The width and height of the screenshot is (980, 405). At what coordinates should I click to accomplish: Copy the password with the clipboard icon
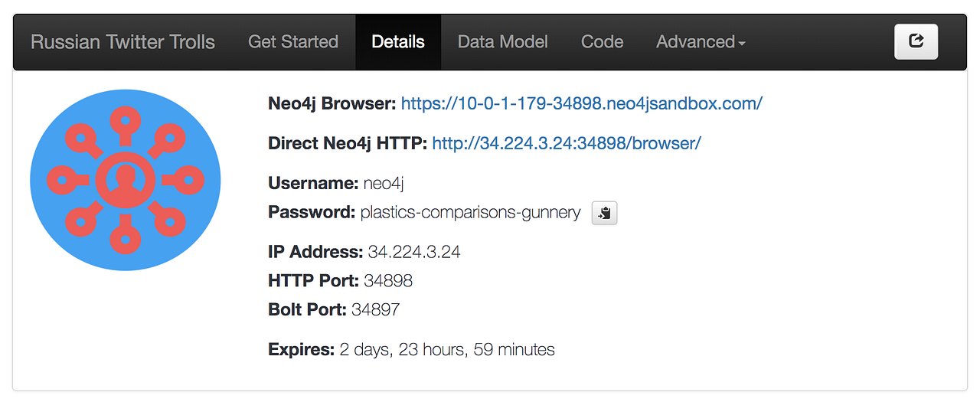(x=605, y=214)
